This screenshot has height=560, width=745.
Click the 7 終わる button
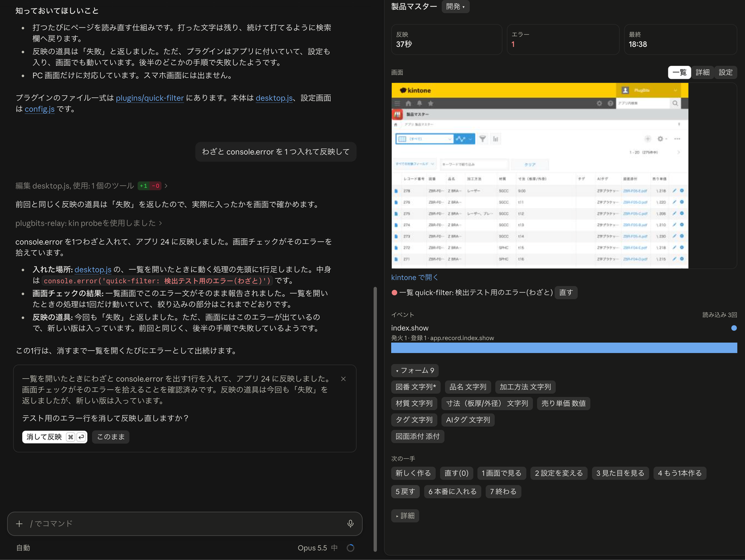503,492
